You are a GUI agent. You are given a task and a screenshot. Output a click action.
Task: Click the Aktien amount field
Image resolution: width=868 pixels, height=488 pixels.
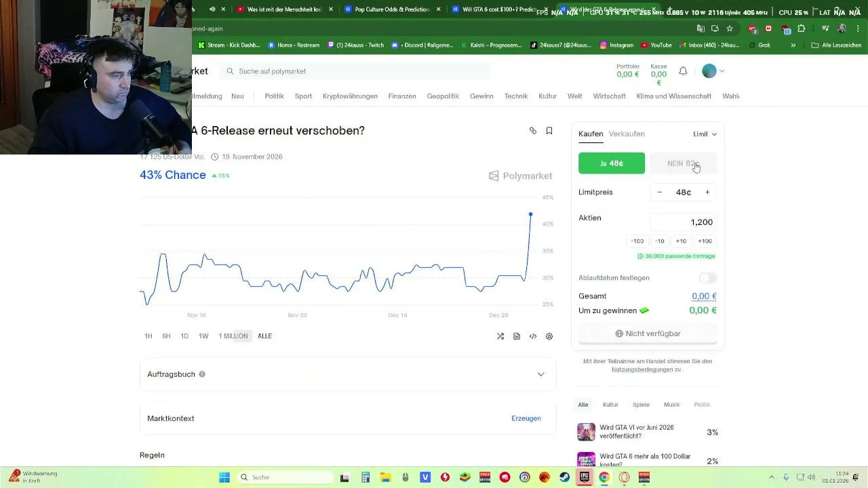pyautogui.click(x=683, y=222)
